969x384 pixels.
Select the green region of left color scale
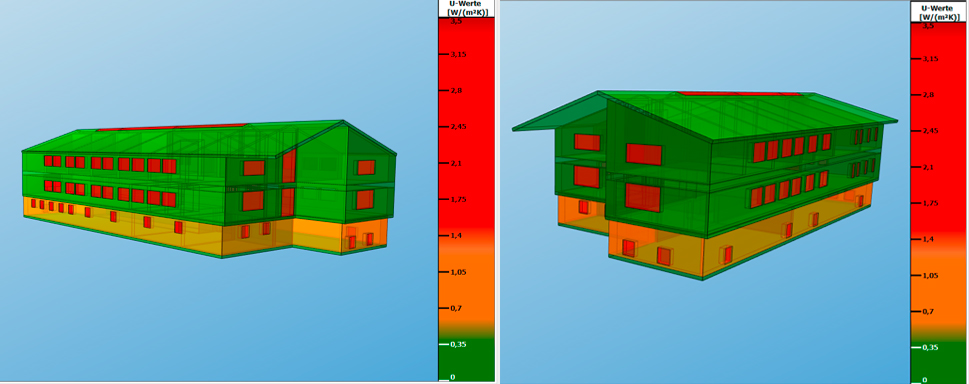[x=467, y=360]
